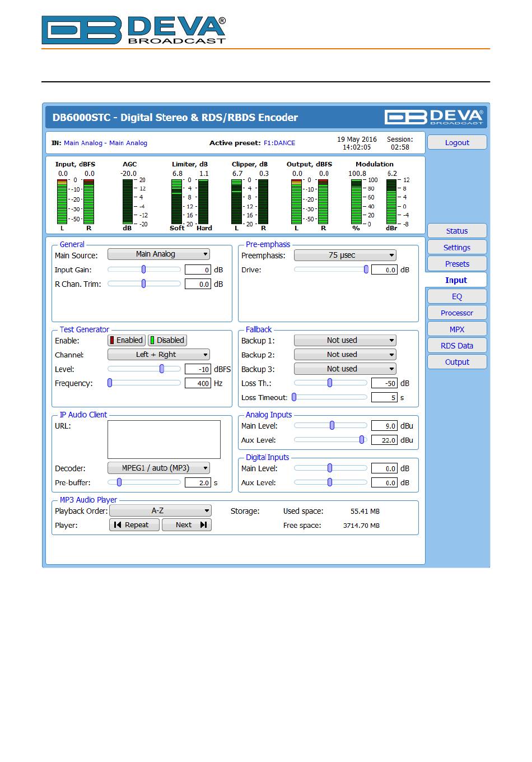Open the Preemphasis 75 µsec dropdown
The width and height of the screenshot is (532, 762).
(345, 255)
